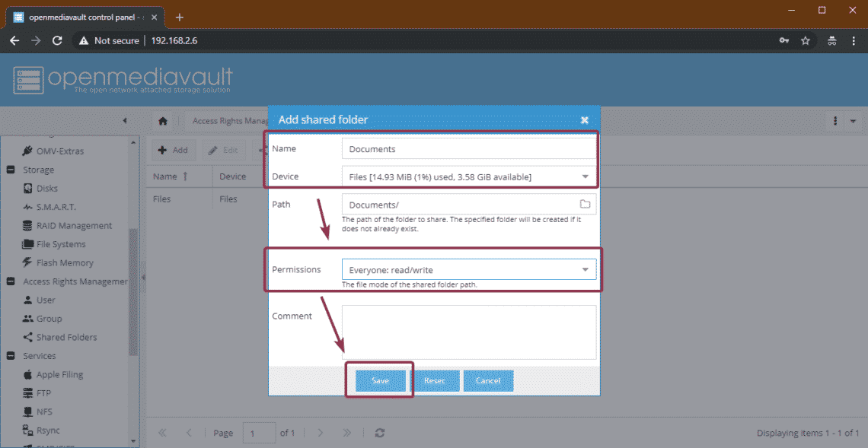The width and height of the screenshot is (868, 448).
Task: Bookmark this page with star icon
Action: point(806,40)
